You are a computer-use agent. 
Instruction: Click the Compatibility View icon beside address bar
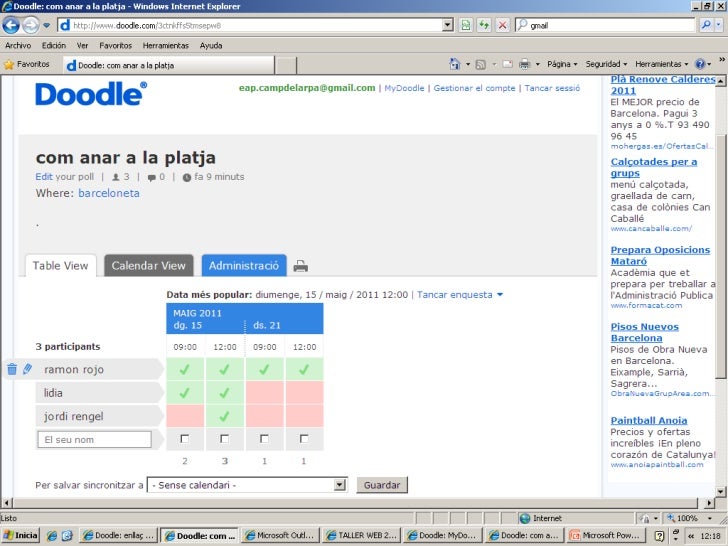pos(465,25)
